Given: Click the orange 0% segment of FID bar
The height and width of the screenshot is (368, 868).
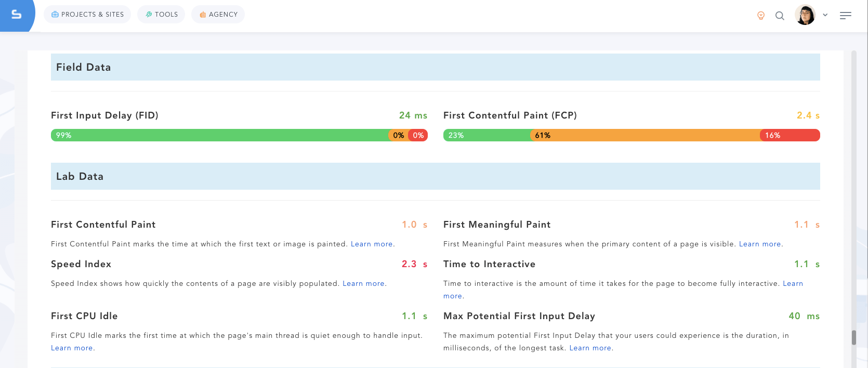Looking at the screenshot, I should tap(399, 135).
